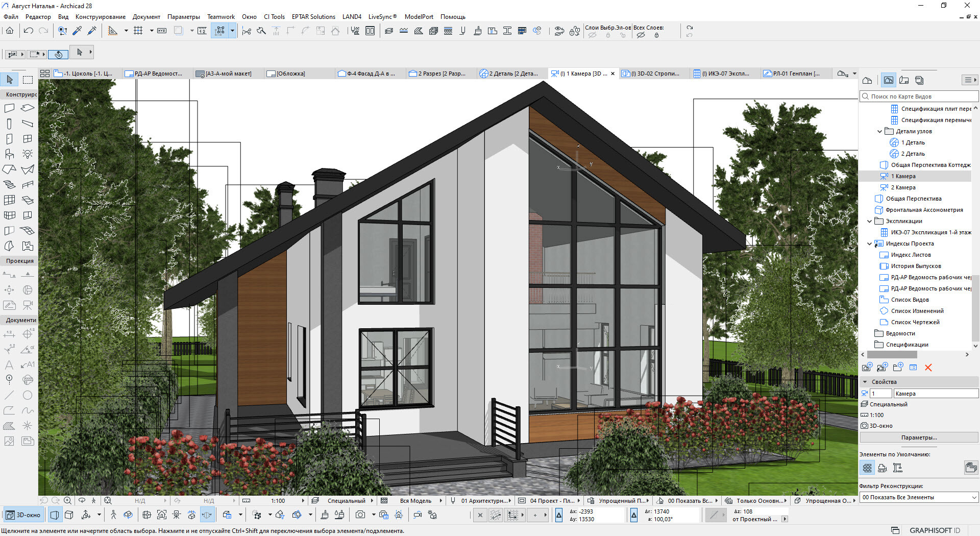The image size is (980, 536).
Task: Click the eyedropper Pick Up Parameters icon
Action: tap(77, 31)
